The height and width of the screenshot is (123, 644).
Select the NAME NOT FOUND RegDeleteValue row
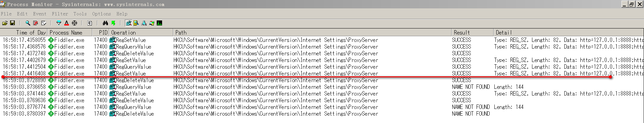[322, 114]
